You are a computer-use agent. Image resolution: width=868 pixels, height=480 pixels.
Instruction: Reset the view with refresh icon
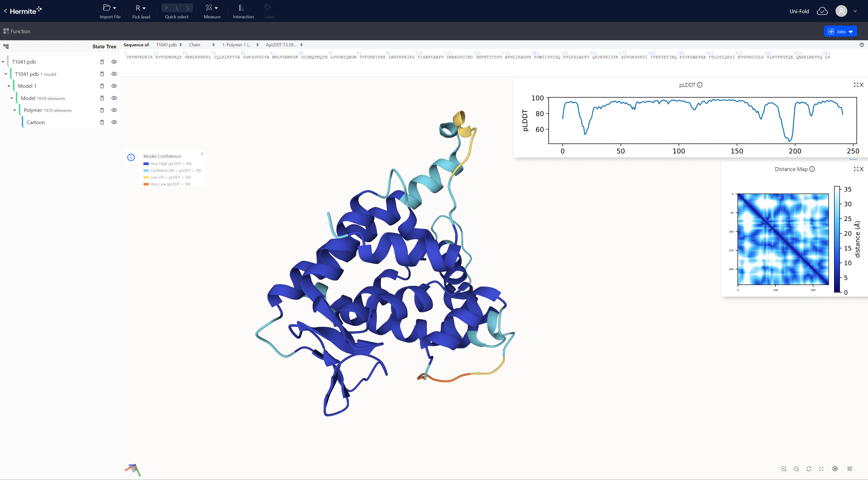tap(809, 469)
